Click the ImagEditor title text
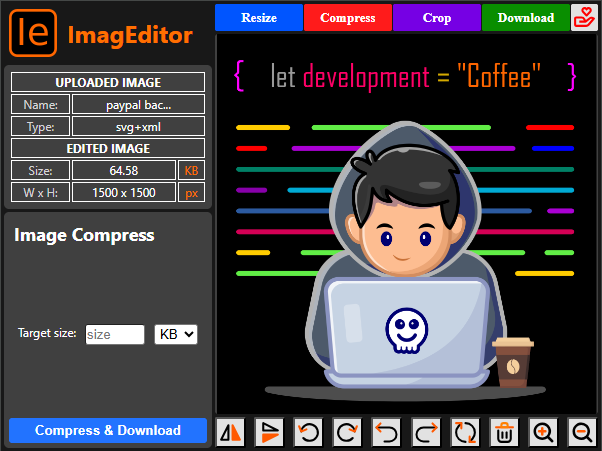Viewport: 602px width, 451px height. [130, 35]
